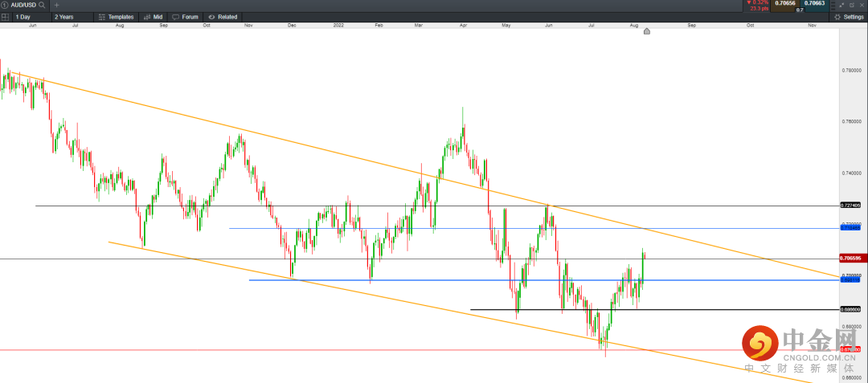
Task: Click the Nov label at right of time axis
Action: pyautogui.click(x=812, y=25)
